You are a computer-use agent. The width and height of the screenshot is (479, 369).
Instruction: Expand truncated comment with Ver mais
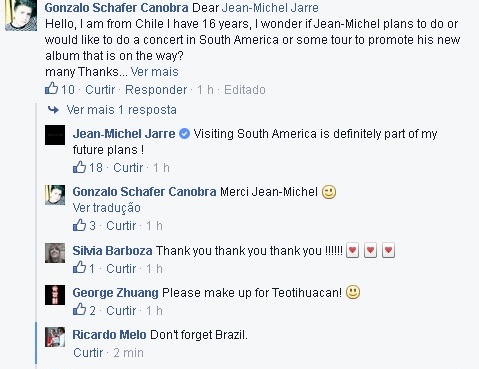[x=155, y=72]
